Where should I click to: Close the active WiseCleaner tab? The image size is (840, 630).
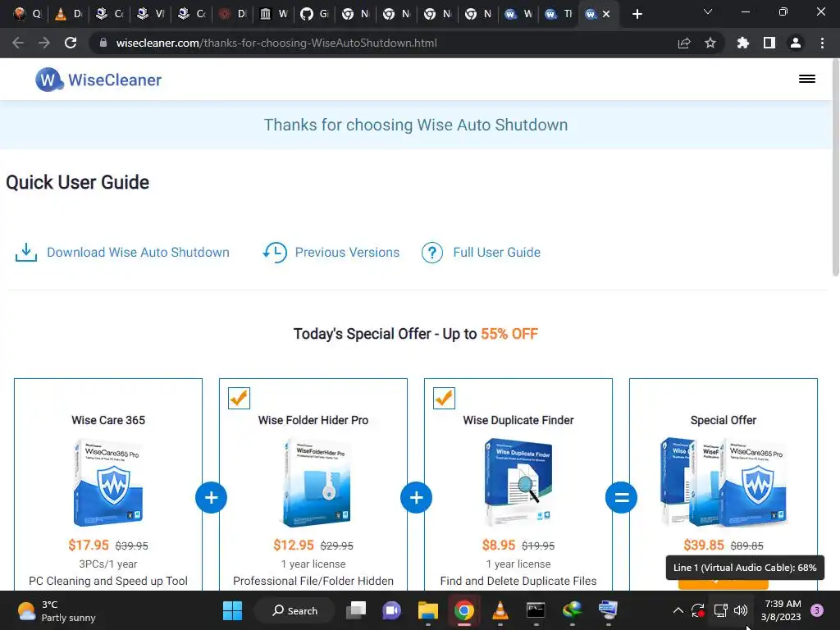click(x=606, y=14)
